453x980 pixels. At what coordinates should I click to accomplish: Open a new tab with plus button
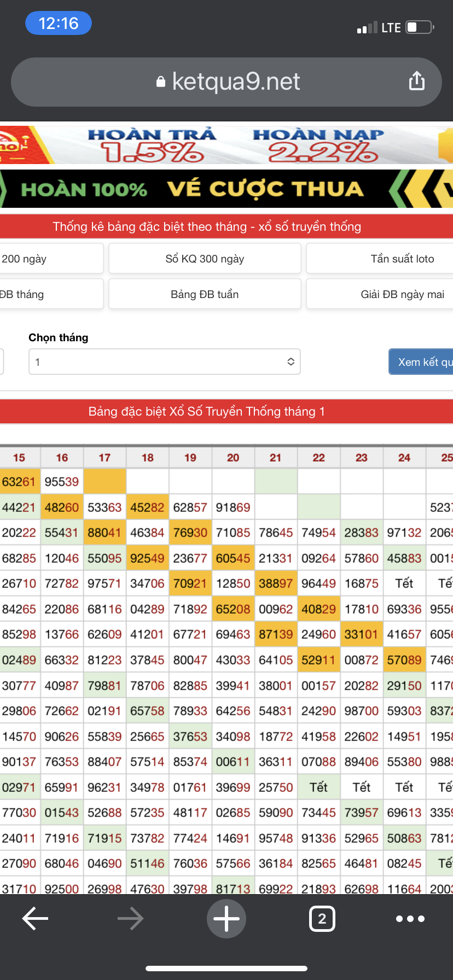(226, 918)
